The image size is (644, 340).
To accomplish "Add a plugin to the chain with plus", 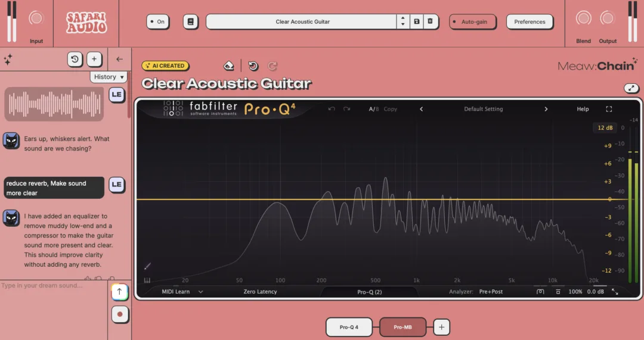I will click(441, 327).
